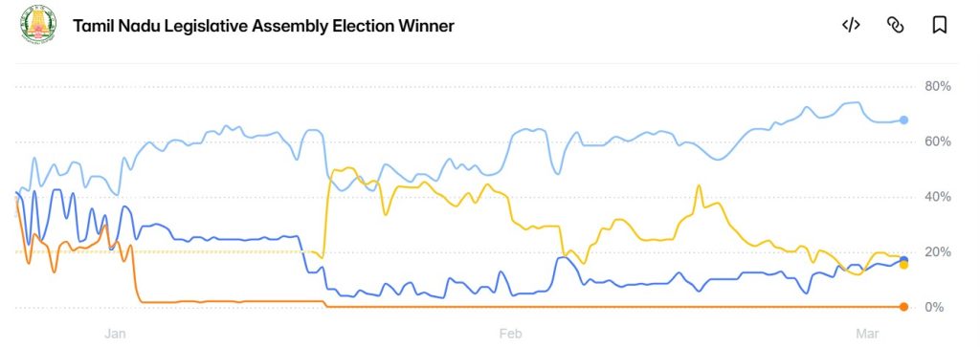Click the 20% axis label
980x347 pixels.
coord(938,252)
